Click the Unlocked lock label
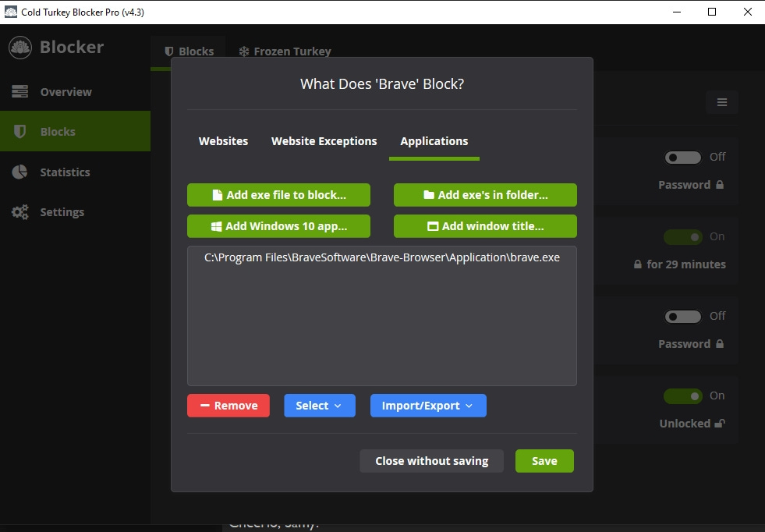Image resolution: width=765 pixels, height=532 pixels. pyautogui.click(x=692, y=424)
